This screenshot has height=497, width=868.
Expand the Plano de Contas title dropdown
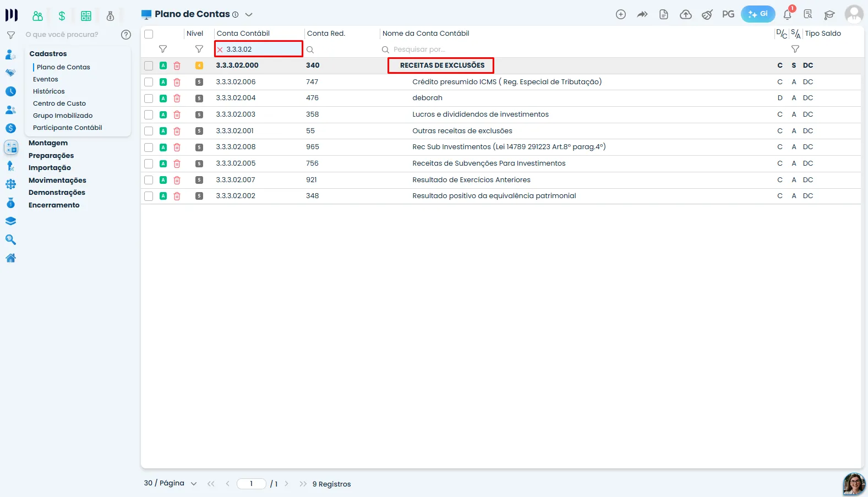point(249,15)
